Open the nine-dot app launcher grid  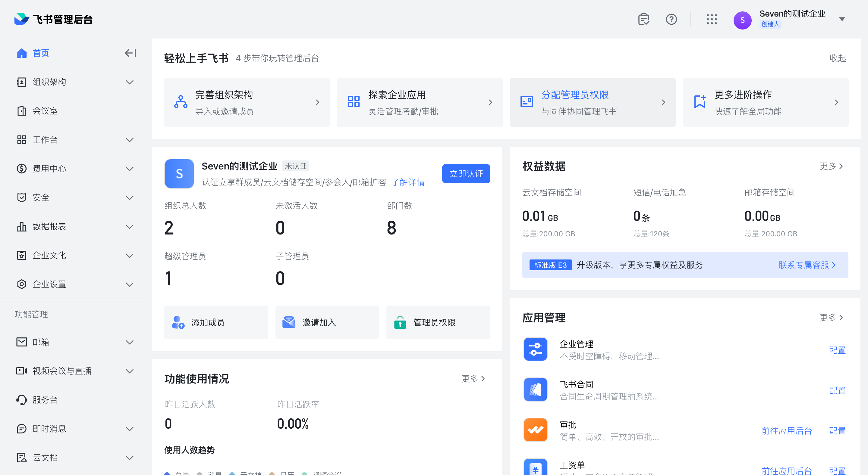coord(711,19)
